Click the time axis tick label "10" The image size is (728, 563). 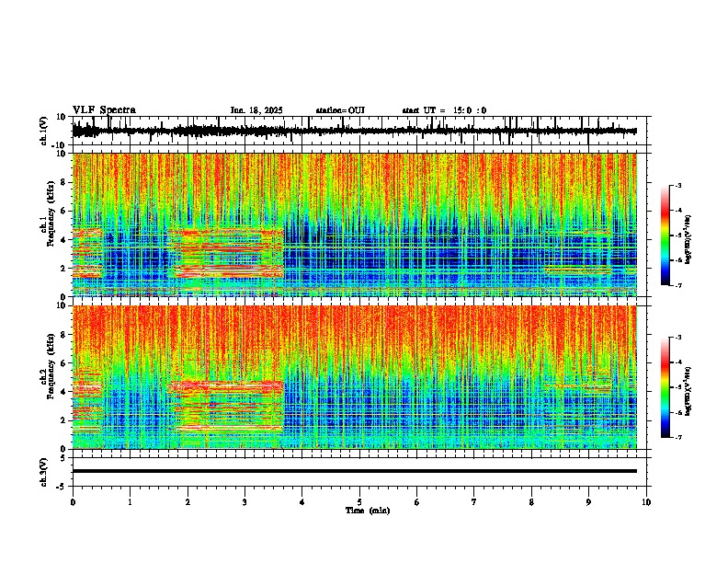pos(646,502)
